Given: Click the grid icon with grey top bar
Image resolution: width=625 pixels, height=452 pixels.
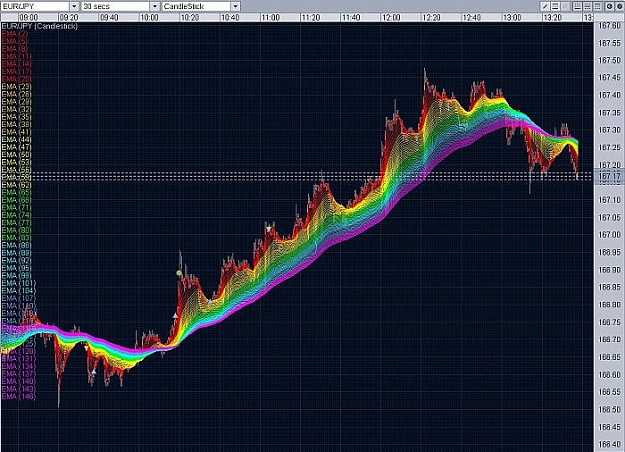Looking at the screenshot, I should pos(597,6).
